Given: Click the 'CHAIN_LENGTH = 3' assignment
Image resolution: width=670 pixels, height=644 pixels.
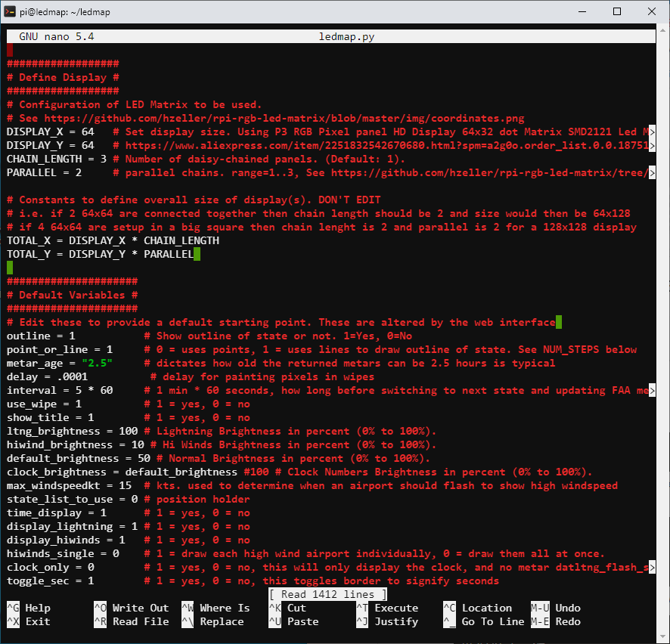Looking at the screenshot, I should click(x=57, y=159).
